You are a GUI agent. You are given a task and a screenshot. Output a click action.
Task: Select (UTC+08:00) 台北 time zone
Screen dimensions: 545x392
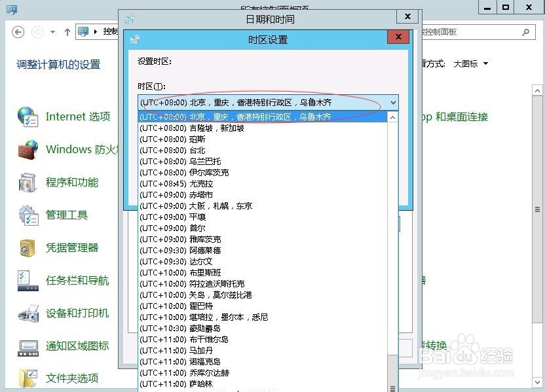263,151
